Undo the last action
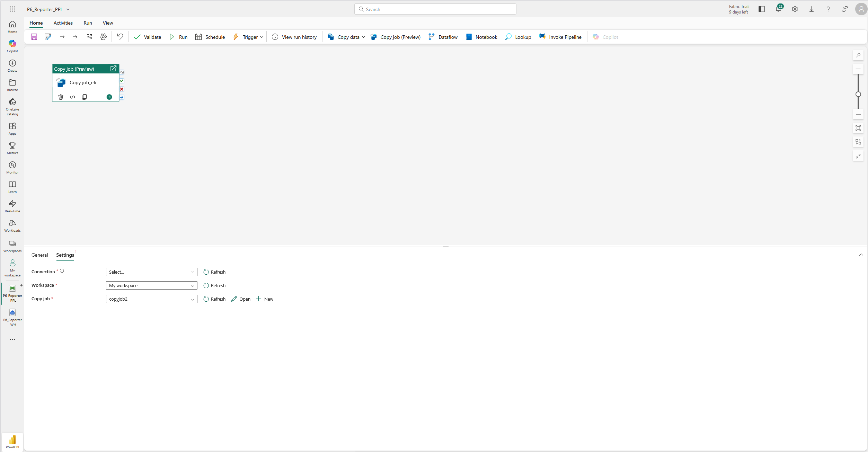868x452 pixels. (x=120, y=36)
